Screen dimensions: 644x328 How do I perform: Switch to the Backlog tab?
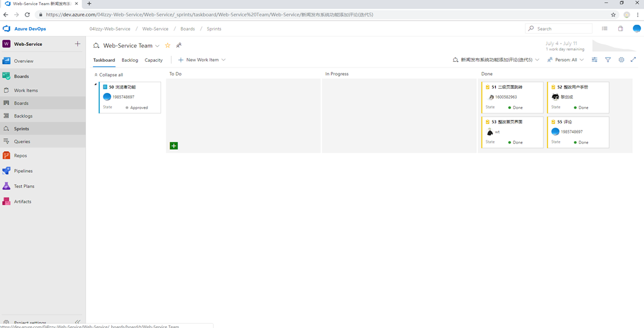pos(130,60)
